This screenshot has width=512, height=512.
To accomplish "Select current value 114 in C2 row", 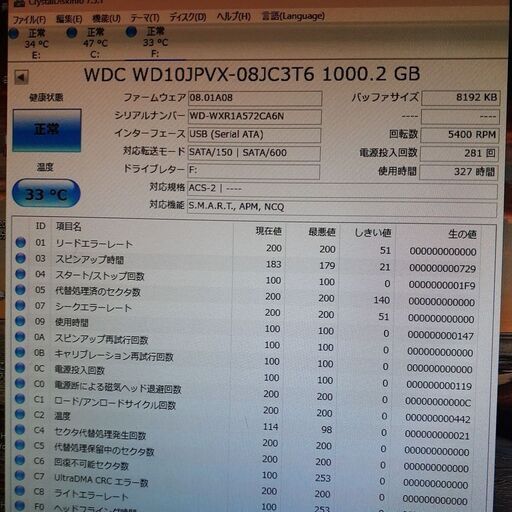I will (x=271, y=427).
